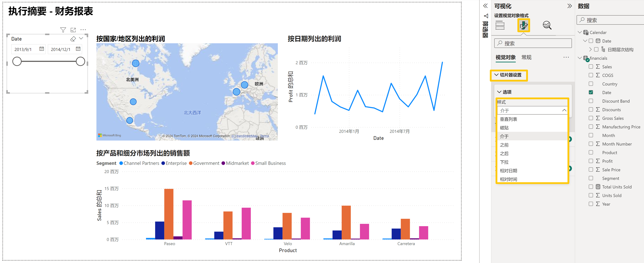Close the 样式 dropdown showing 介于
Image resolution: width=644 pixels, height=263 pixels.
pyautogui.click(x=564, y=110)
